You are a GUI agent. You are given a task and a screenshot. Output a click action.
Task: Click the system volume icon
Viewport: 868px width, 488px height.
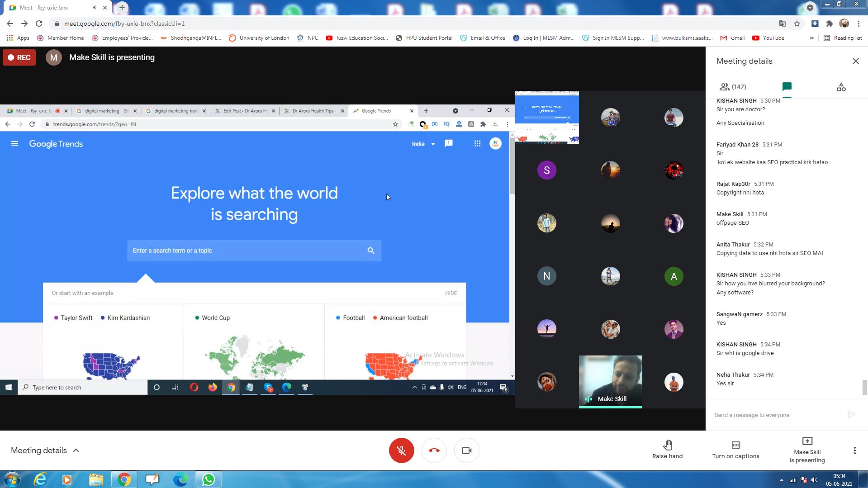[815, 480]
